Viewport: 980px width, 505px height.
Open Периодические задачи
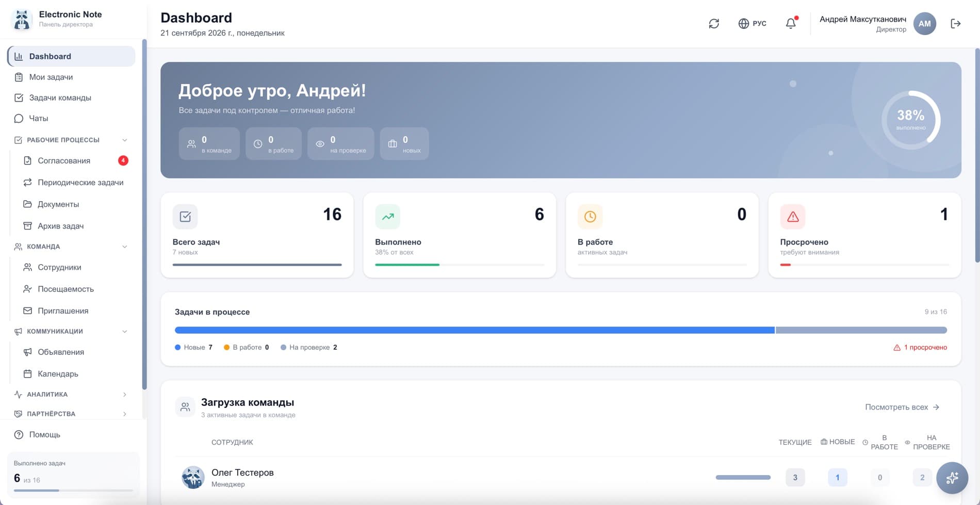coord(75,182)
